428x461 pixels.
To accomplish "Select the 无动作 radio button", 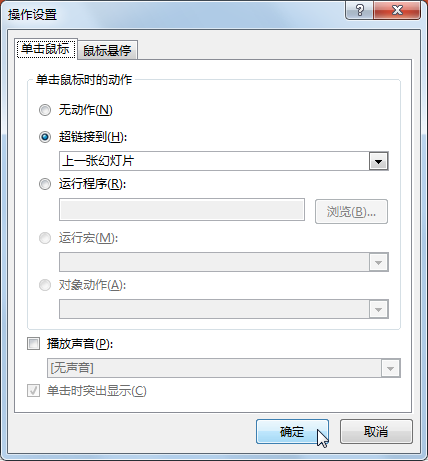I will point(45,110).
